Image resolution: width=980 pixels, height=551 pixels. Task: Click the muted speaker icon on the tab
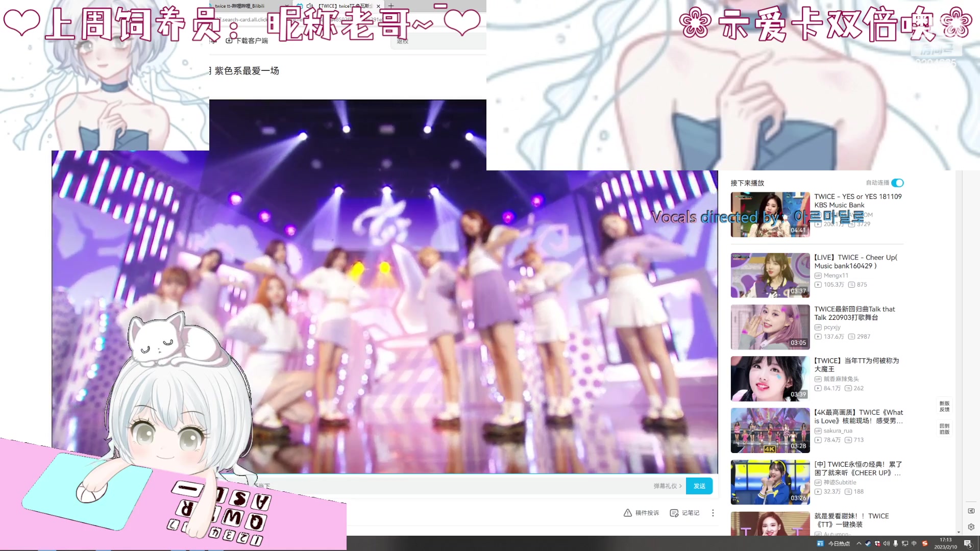pyautogui.click(x=310, y=6)
